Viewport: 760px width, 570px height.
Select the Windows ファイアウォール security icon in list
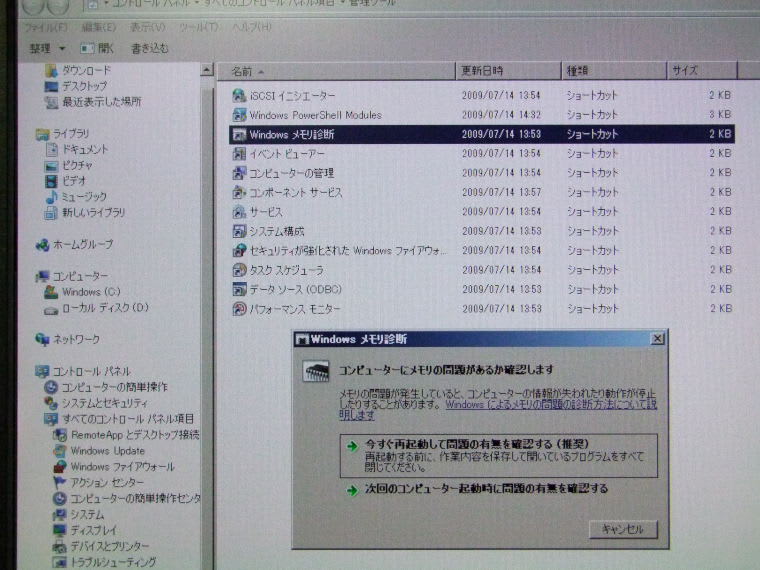[x=239, y=251]
